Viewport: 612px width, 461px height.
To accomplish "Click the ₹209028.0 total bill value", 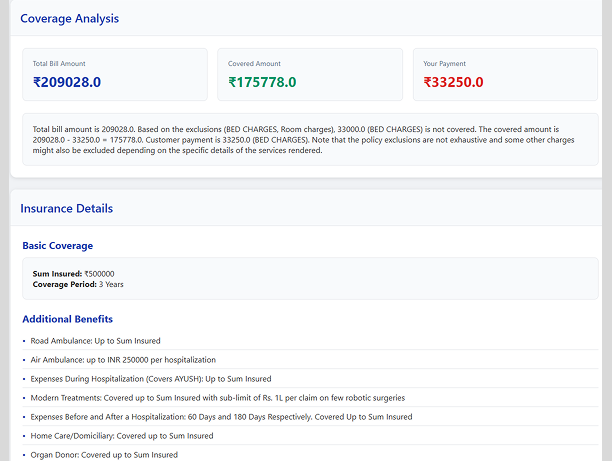I will tap(67, 82).
